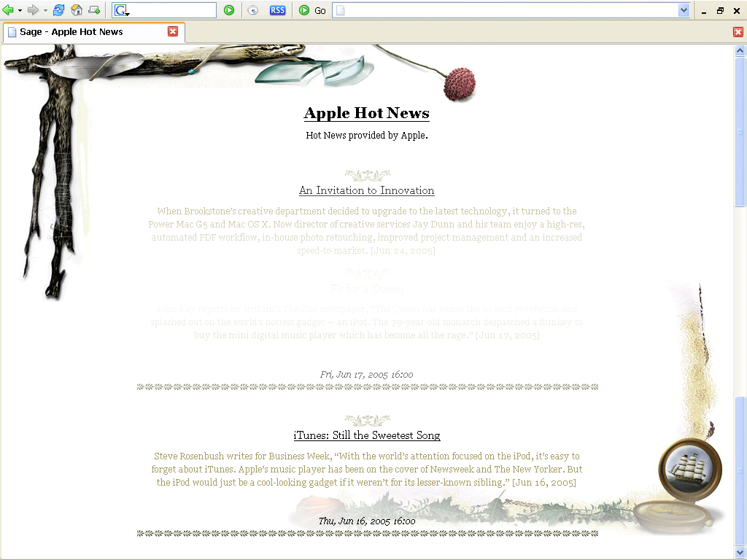
Task: Click the blue RSS feed button
Action: pos(277,10)
